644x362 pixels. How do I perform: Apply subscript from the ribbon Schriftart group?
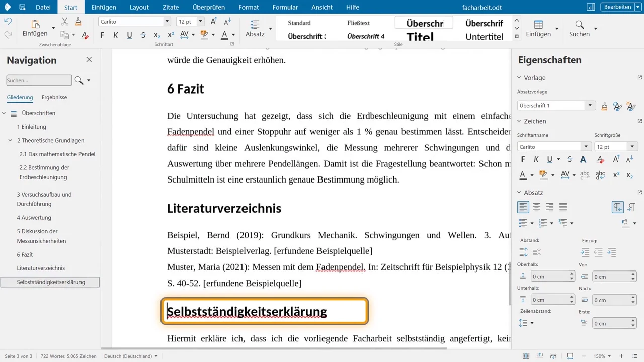pos(157,35)
